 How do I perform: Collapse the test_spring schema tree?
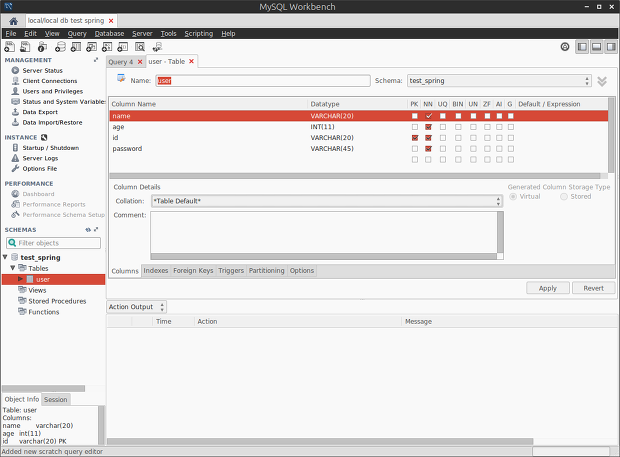pyautogui.click(x=5, y=257)
